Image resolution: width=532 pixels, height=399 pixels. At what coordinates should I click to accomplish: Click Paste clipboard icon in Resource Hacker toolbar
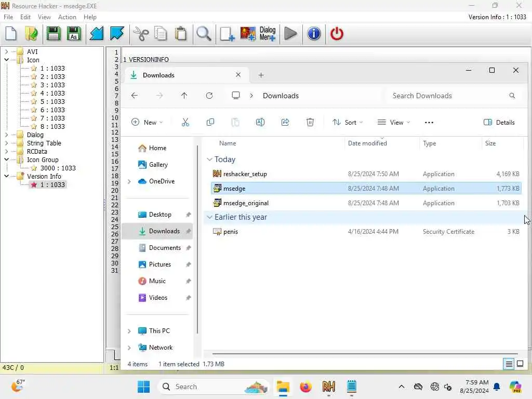click(x=181, y=34)
